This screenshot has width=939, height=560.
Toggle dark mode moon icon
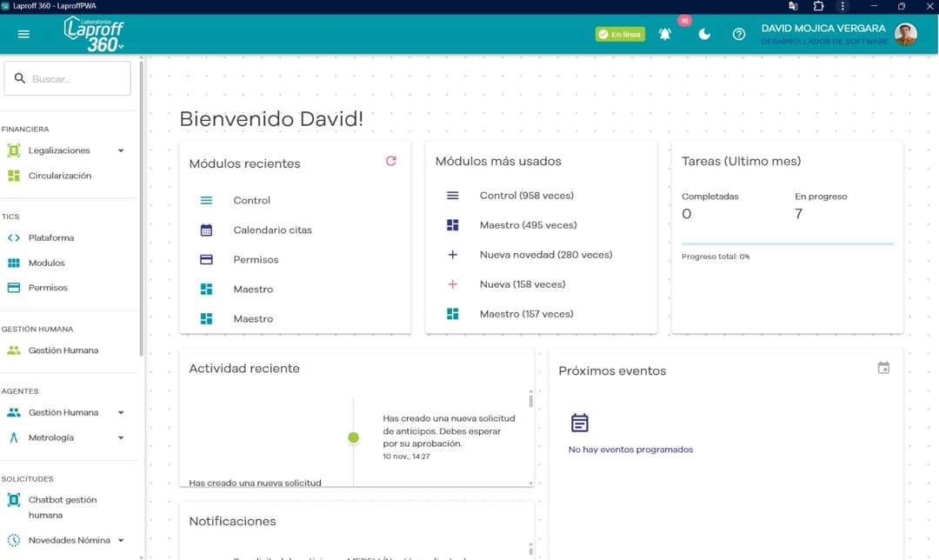[x=704, y=34]
